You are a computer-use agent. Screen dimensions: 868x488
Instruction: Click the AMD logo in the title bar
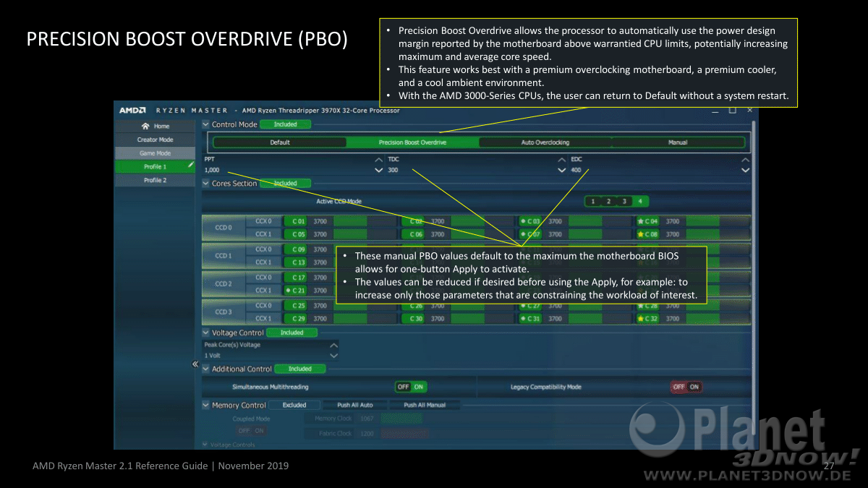tap(133, 111)
